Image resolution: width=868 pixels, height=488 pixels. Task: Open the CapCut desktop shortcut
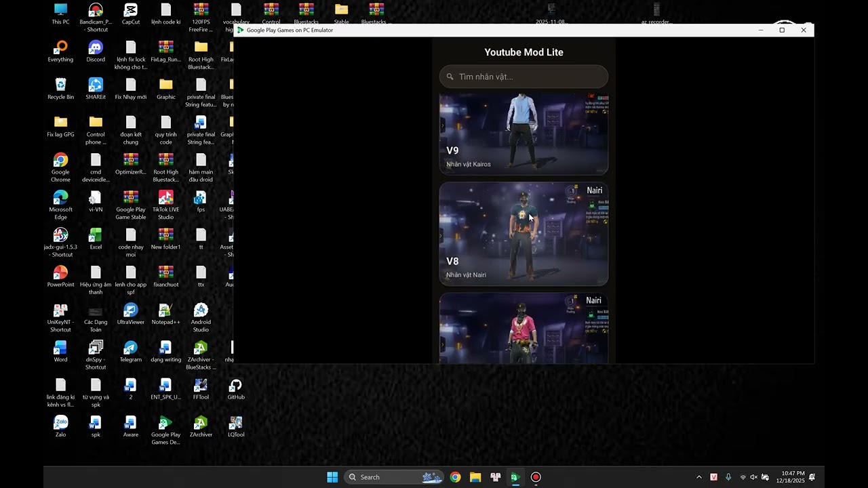131,14
